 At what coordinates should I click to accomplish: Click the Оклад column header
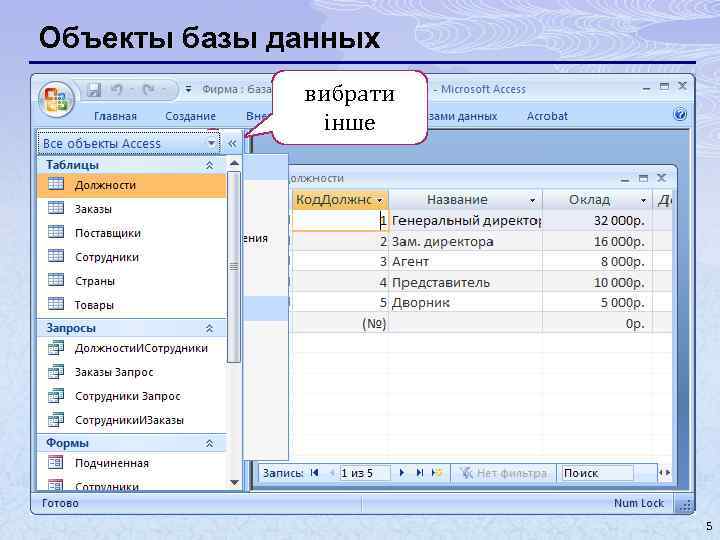coord(597,200)
